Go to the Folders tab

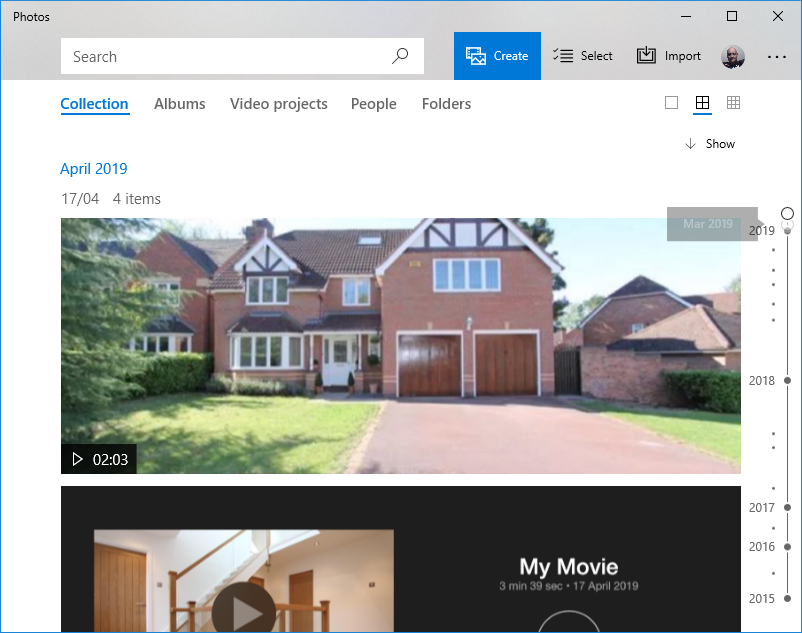(447, 104)
